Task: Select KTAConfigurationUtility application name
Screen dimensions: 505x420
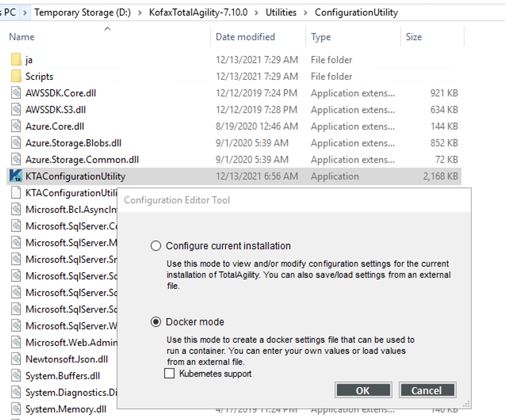Action: (75, 176)
